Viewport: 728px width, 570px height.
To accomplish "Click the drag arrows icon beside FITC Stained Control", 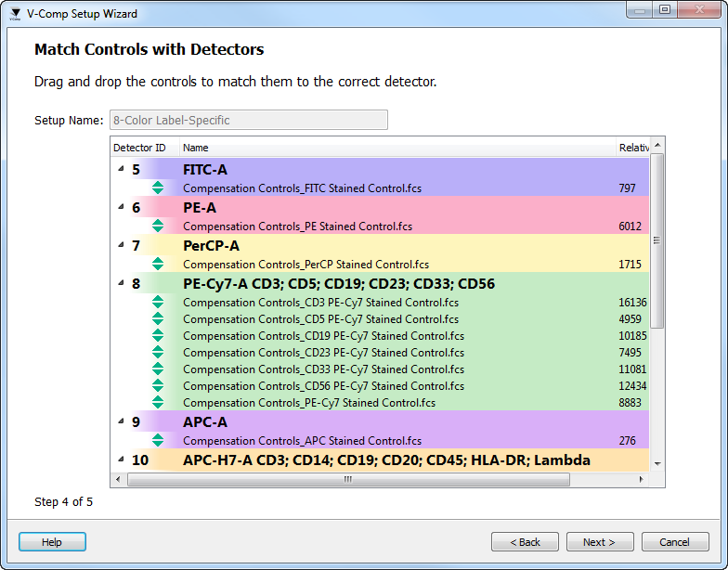I will pyautogui.click(x=158, y=188).
